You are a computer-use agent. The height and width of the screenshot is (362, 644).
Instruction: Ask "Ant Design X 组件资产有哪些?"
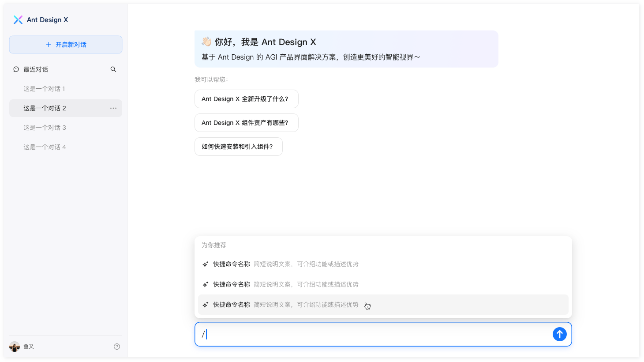pyautogui.click(x=247, y=123)
